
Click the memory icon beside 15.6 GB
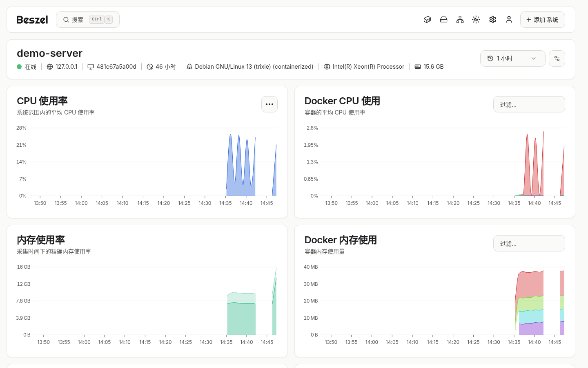418,67
